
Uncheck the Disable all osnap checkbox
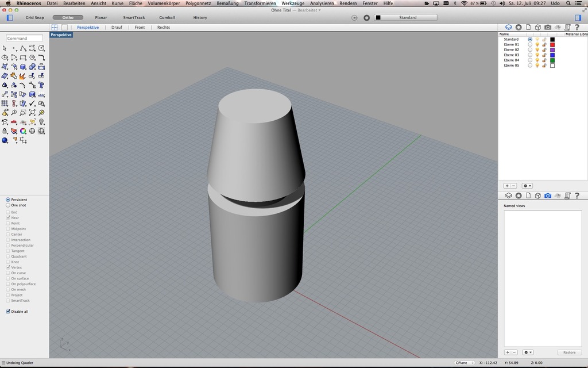[8, 312]
